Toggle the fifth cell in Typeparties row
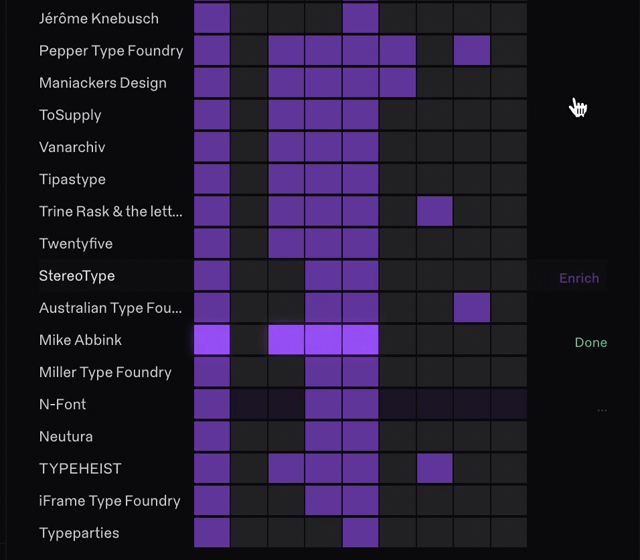 click(360, 532)
